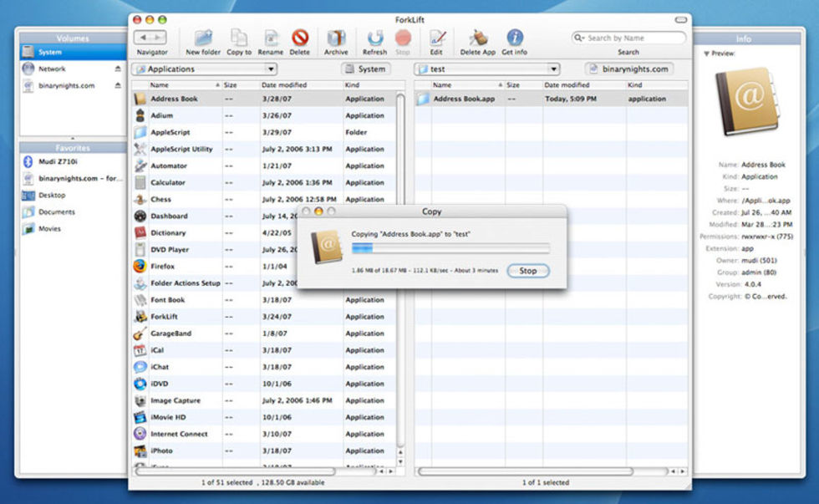The height and width of the screenshot is (504, 819).
Task: Eject the binarynights.com volume
Action: point(118,85)
